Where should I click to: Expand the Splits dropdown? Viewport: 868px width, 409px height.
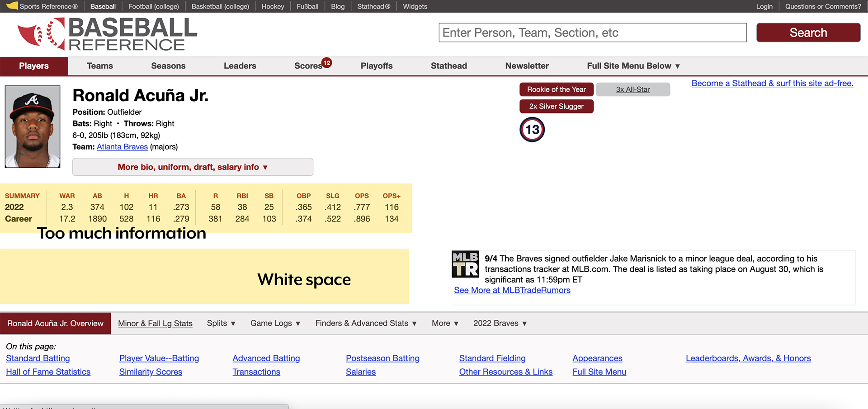pyautogui.click(x=221, y=323)
